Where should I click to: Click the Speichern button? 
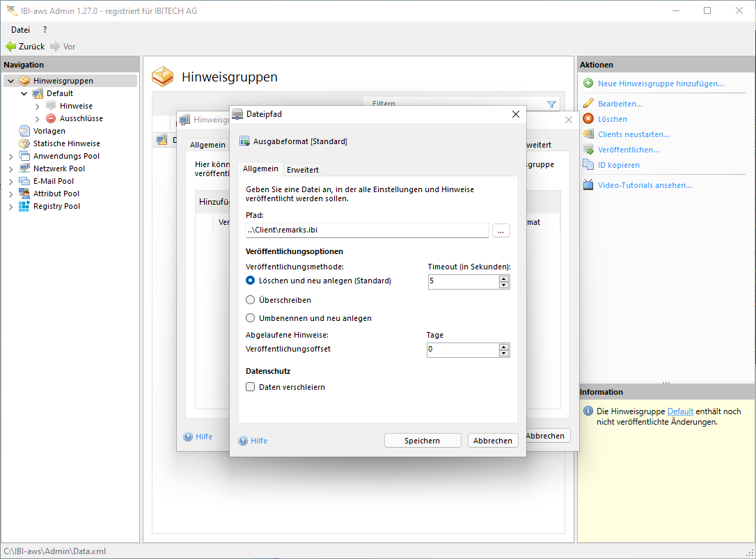[422, 441]
